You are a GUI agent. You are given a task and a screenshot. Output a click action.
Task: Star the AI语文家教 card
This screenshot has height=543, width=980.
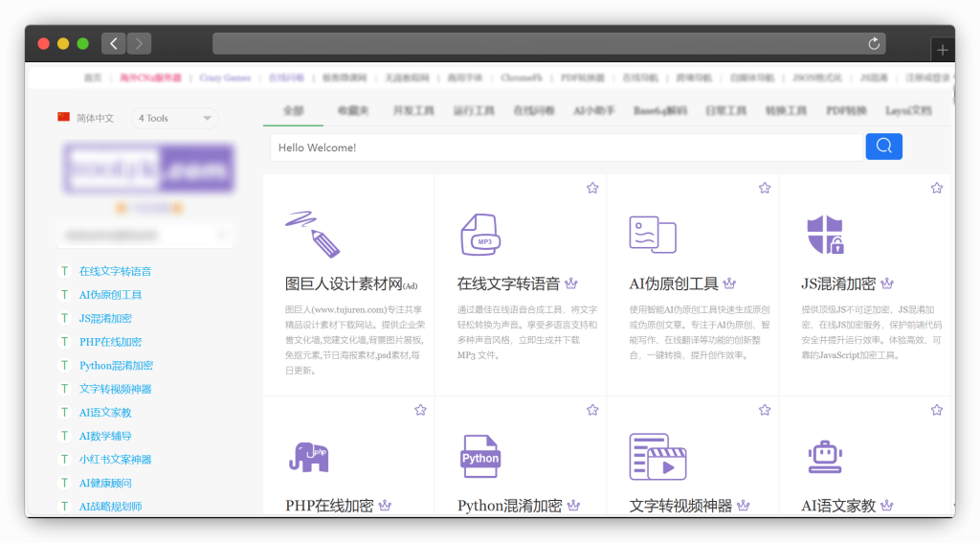(936, 411)
